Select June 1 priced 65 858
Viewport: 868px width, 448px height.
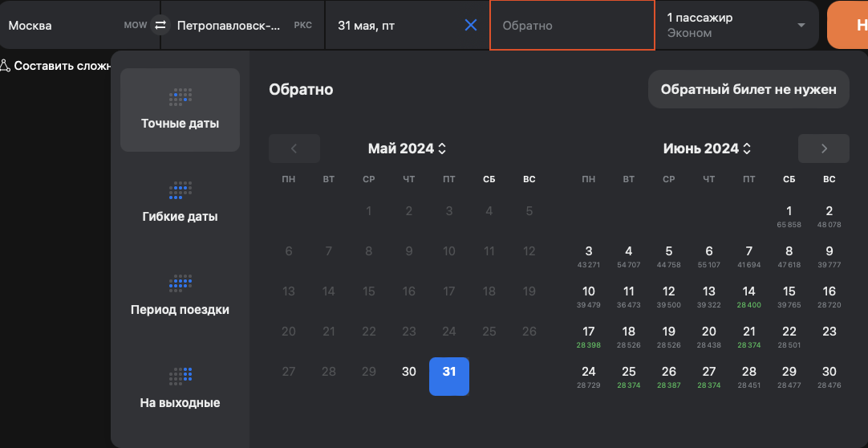pos(789,216)
